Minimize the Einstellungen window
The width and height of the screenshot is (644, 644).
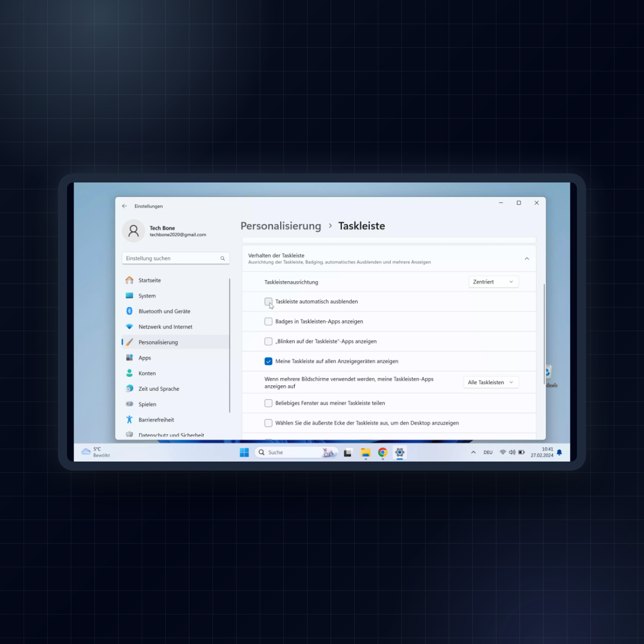point(501,203)
